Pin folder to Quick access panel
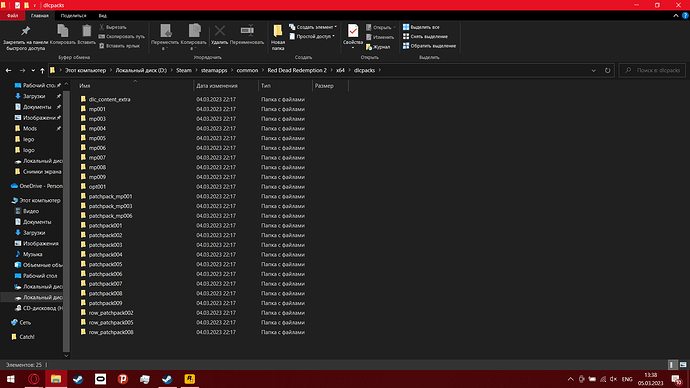This screenshot has height=388, width=690. pos(25,37)
